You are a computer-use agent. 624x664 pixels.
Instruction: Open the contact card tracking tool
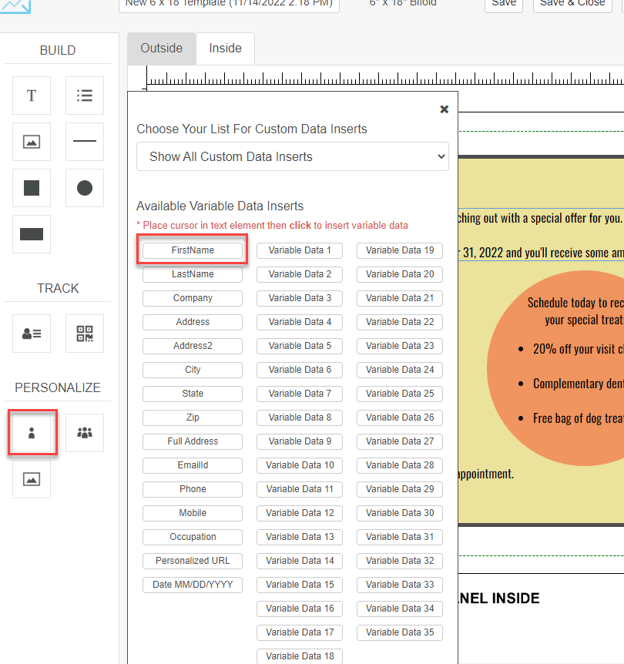coord(31,334)
